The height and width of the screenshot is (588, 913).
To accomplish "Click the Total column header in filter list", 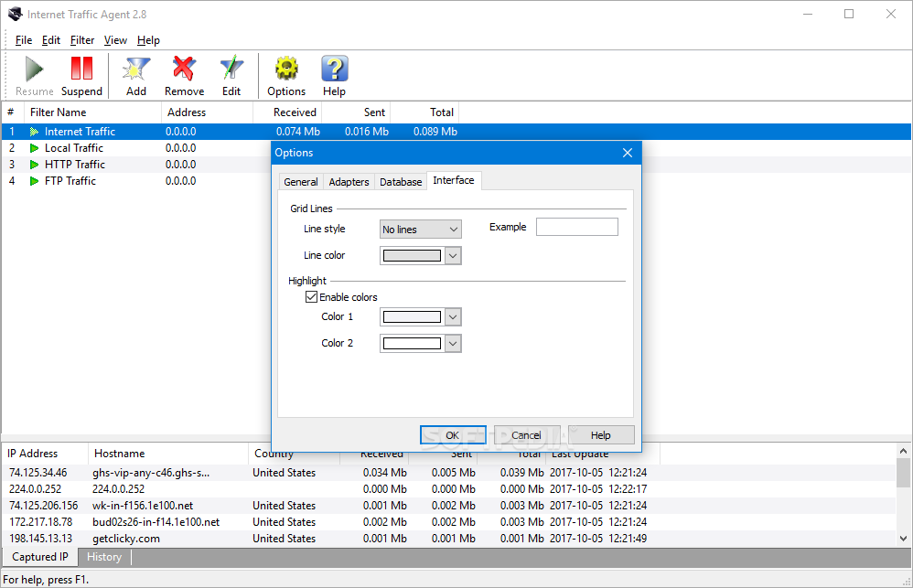I will tap(424, 112).
